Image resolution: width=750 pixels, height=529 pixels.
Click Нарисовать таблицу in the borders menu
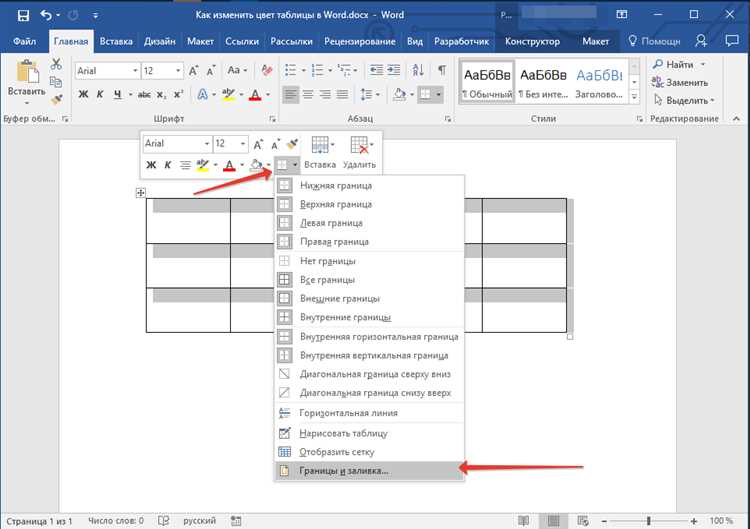point(370,433)
